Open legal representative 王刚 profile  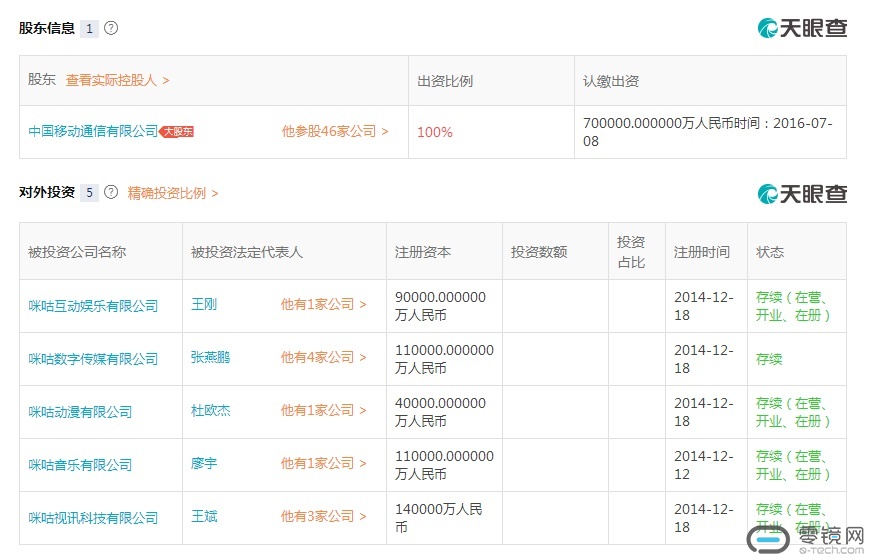[204, 304]
